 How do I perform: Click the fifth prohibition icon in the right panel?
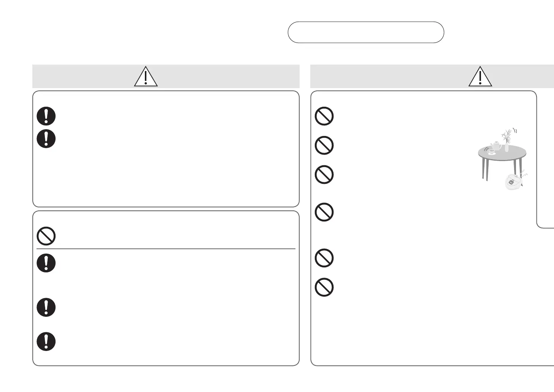pos(324,258)
